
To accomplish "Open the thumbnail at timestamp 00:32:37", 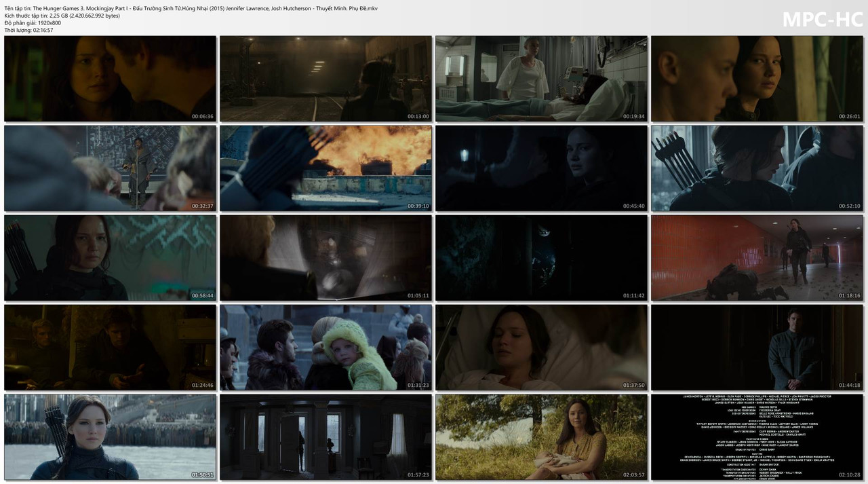I will [110, 168].
